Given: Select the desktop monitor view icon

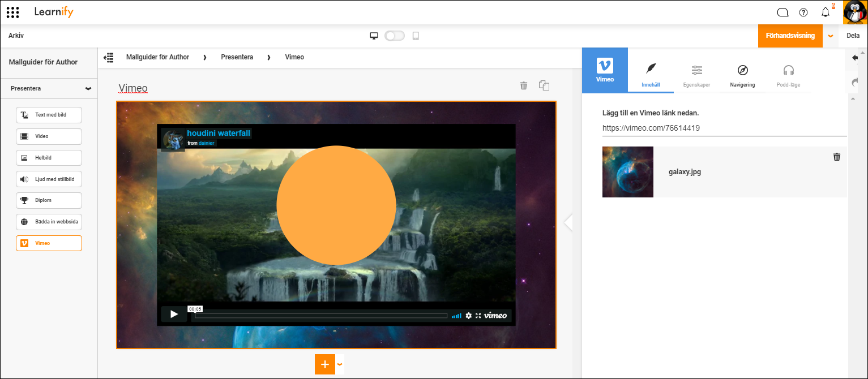Looking at the screenshot, I should [x=374, y=36].
